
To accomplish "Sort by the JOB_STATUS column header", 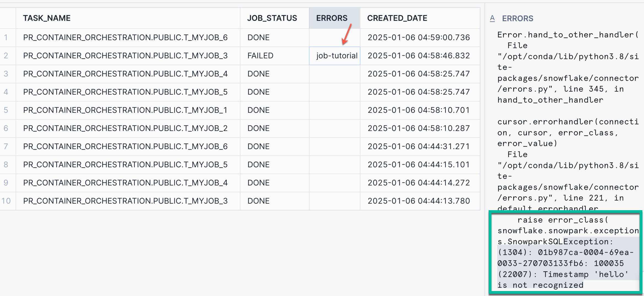I will pos(272,18).
